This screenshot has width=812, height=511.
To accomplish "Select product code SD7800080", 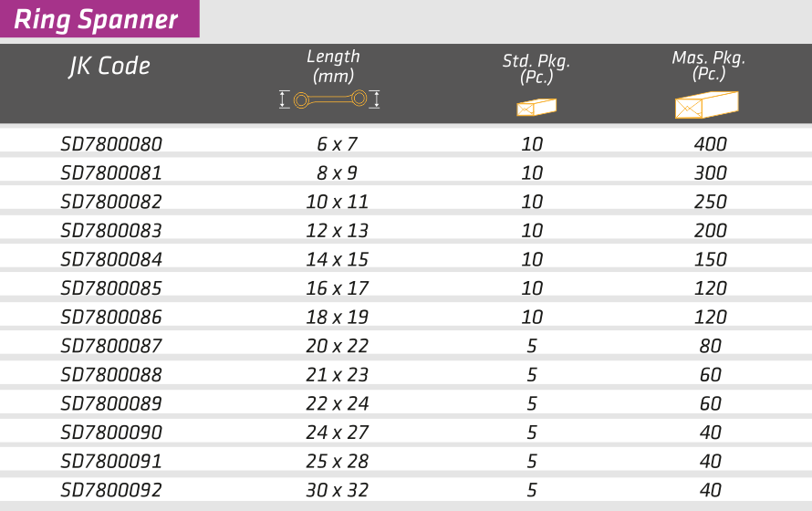I will [111, 144].
